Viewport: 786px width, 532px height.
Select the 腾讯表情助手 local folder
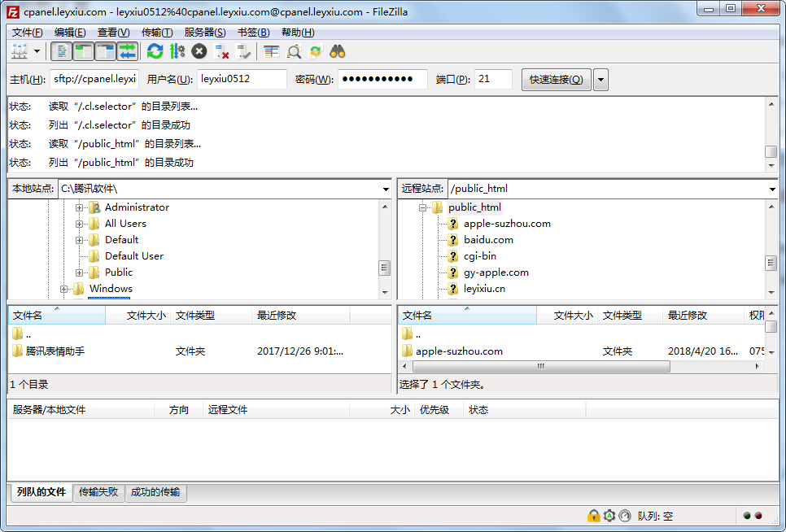[55, 351]
